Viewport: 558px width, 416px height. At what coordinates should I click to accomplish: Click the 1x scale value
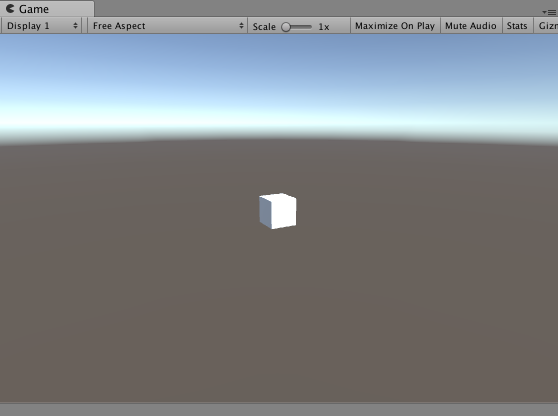coord(323,27)
